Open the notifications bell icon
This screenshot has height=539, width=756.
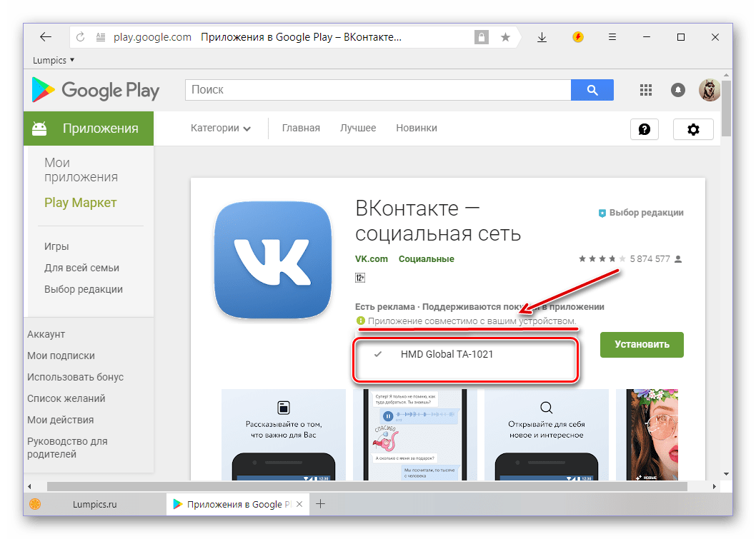pos(678,90)
